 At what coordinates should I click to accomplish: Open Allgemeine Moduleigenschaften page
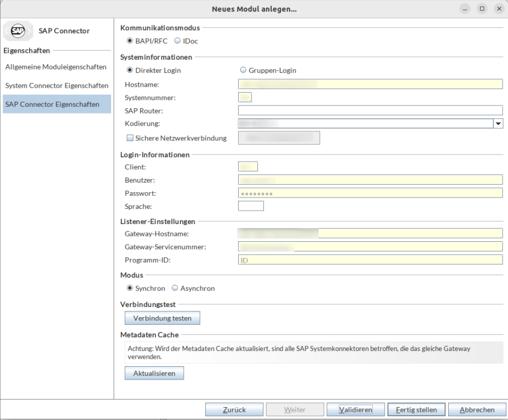(x=56, y=67)
